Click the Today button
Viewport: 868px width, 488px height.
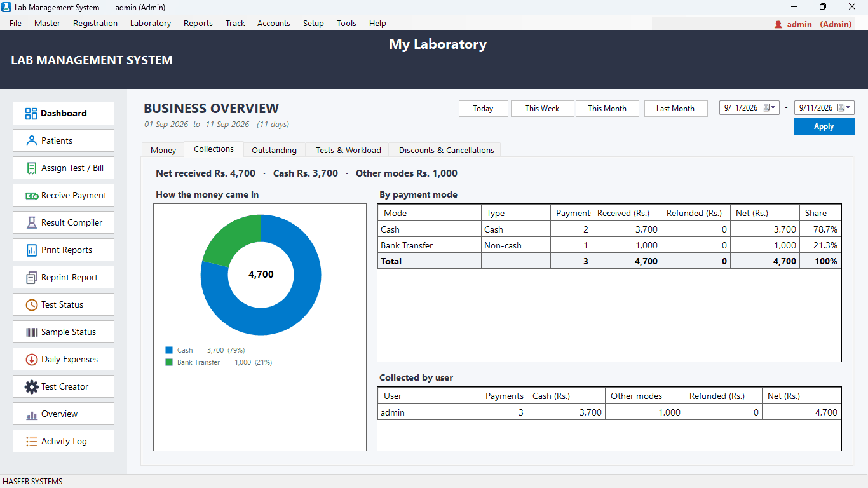click(x=483, y=109)
